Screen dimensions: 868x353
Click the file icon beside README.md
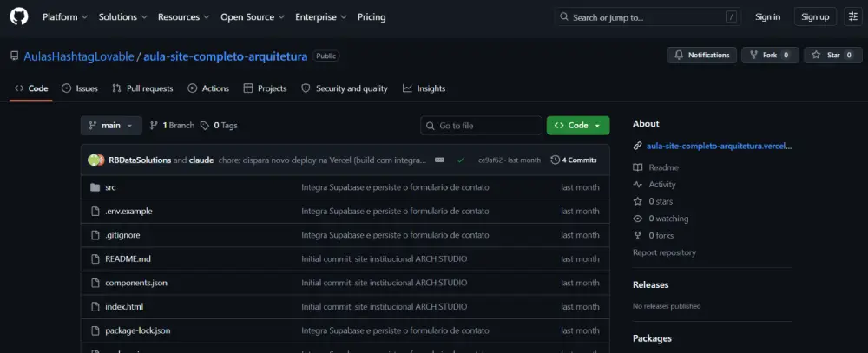coord(95,259)
